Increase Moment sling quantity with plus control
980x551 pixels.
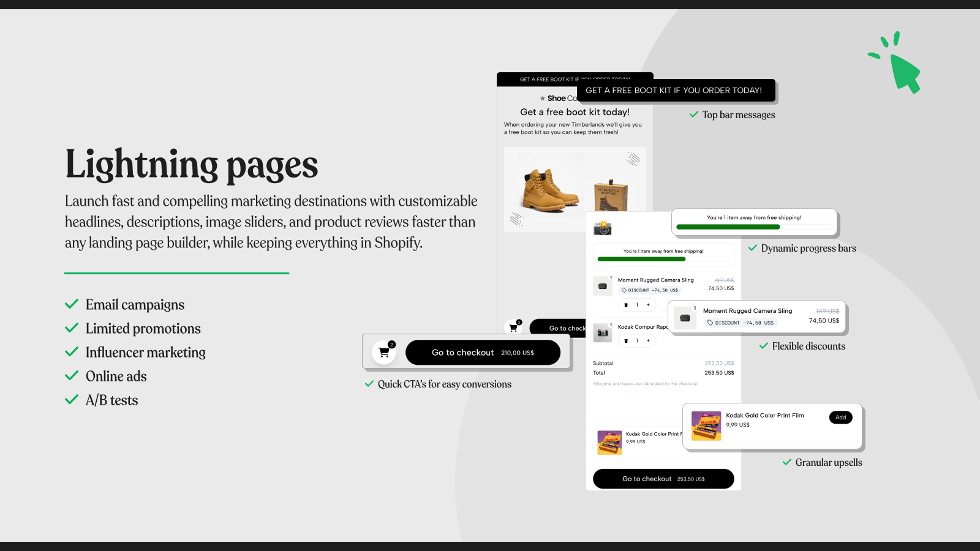[648, 305]
